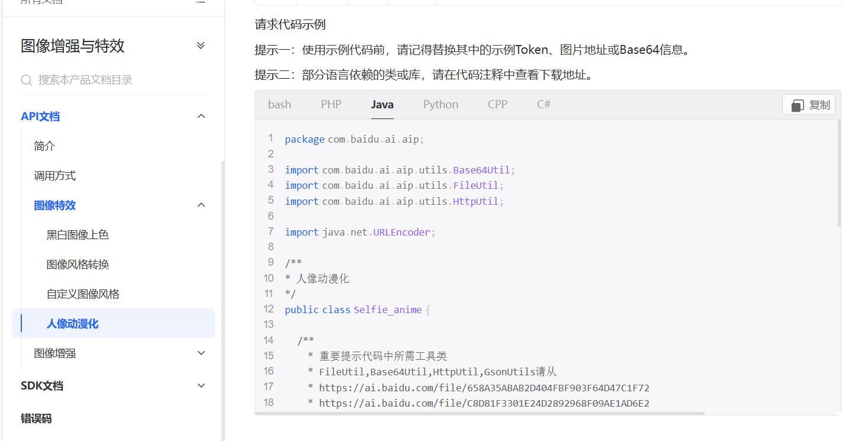868x441 pixels.
Task: Click the copy icon in code block
Action: coord(798,105)
